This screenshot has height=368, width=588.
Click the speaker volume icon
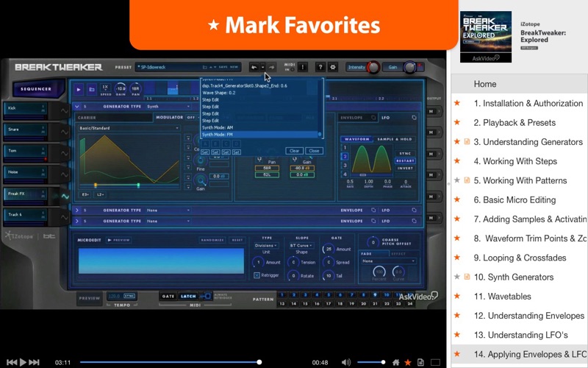345,362
